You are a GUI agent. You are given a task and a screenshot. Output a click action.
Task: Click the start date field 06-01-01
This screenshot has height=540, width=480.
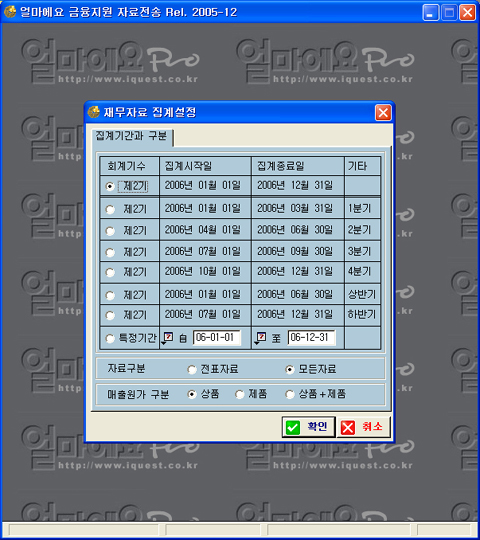click(x=217, y=338)
